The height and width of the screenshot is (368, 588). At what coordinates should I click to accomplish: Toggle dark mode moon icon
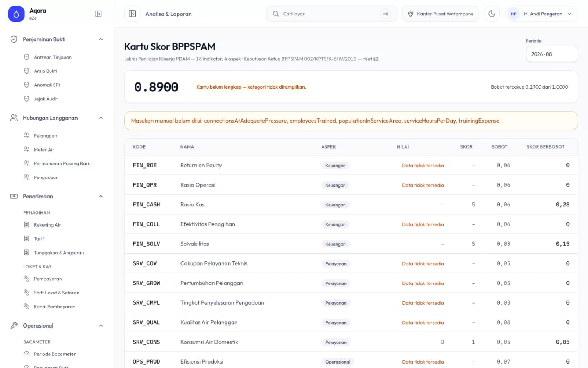[x=492, y=14]
